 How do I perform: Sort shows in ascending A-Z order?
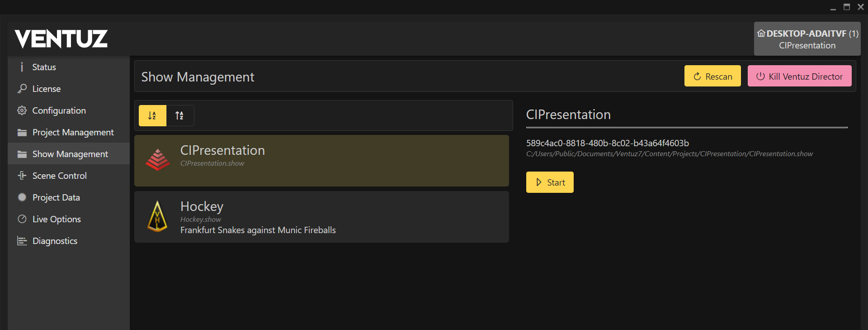tap(152, 115)
